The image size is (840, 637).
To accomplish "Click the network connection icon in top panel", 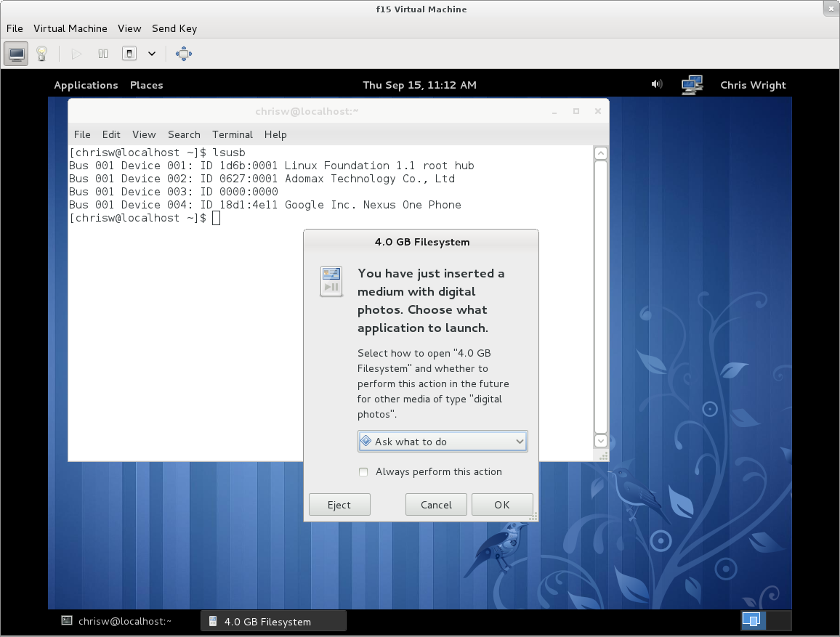I will tap(692, 84).
